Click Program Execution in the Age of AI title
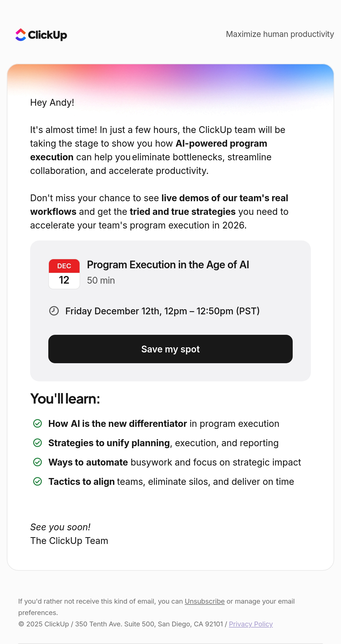This screenshot has width=341, height=644. (168, 265)
